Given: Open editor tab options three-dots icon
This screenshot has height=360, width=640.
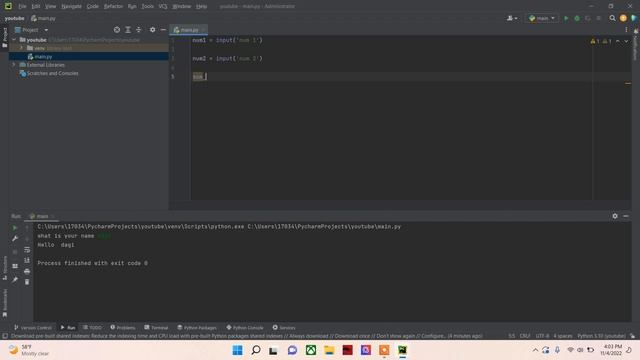Looking at the screenshot, I should [x=626, y=30].
